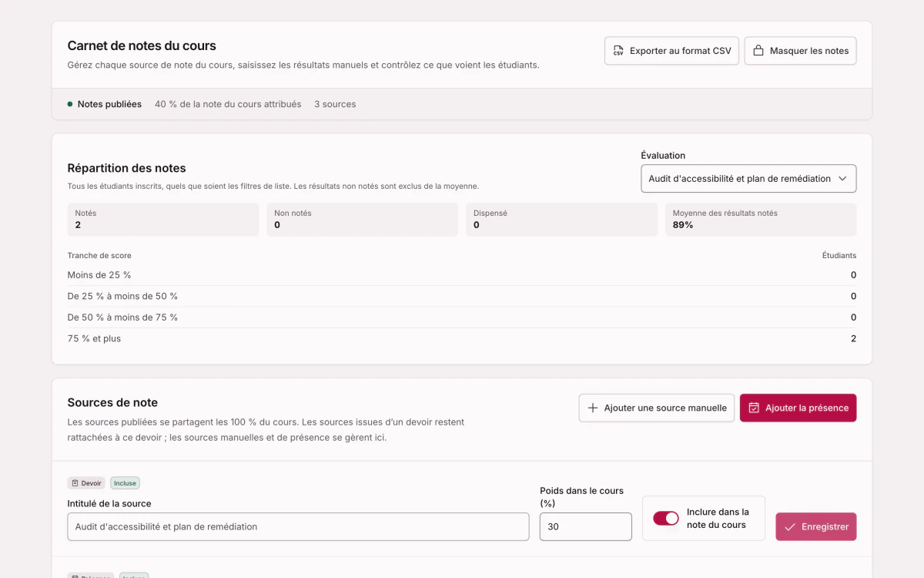Click the 75 % et plus row

coord(462,338)
